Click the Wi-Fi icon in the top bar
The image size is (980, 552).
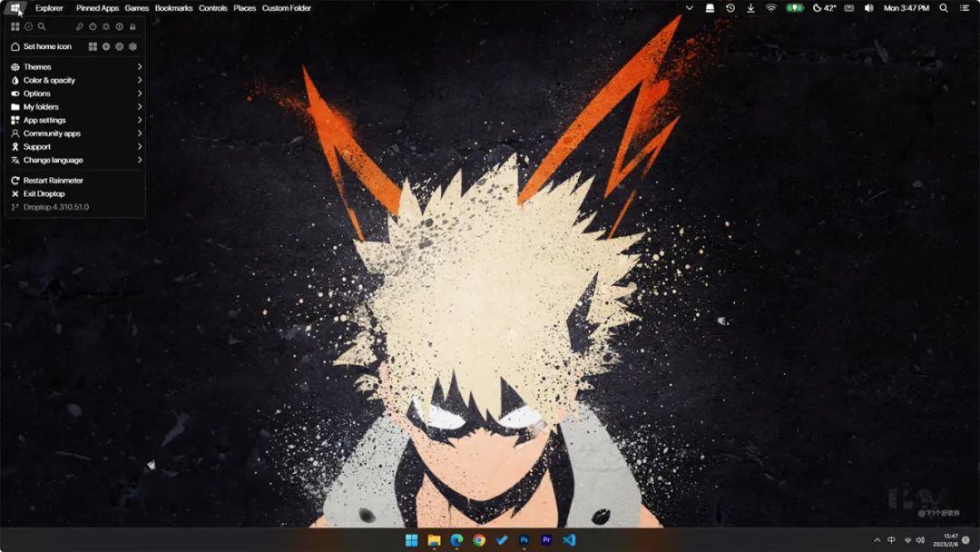771,8
